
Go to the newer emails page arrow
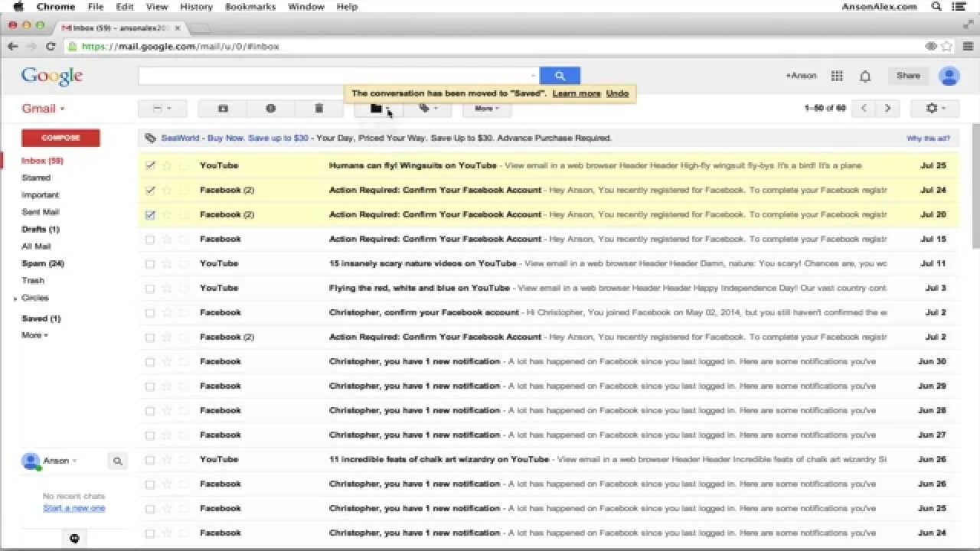(x=864, y=109)
